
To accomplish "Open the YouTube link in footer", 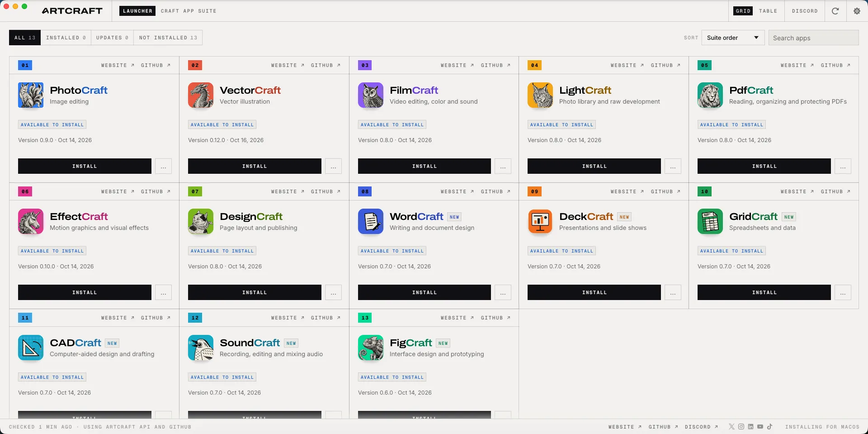I will coord(760,427).
